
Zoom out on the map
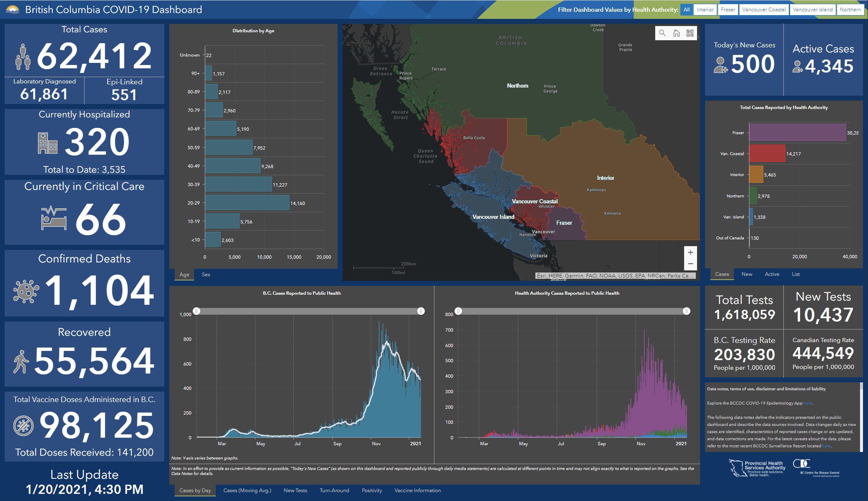pyautogui.click(x=690, y=264)
